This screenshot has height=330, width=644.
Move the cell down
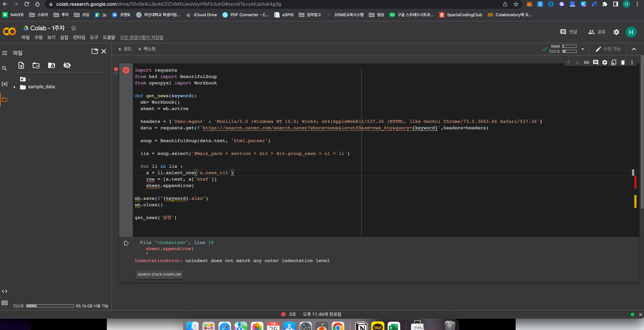click(577, 62)
